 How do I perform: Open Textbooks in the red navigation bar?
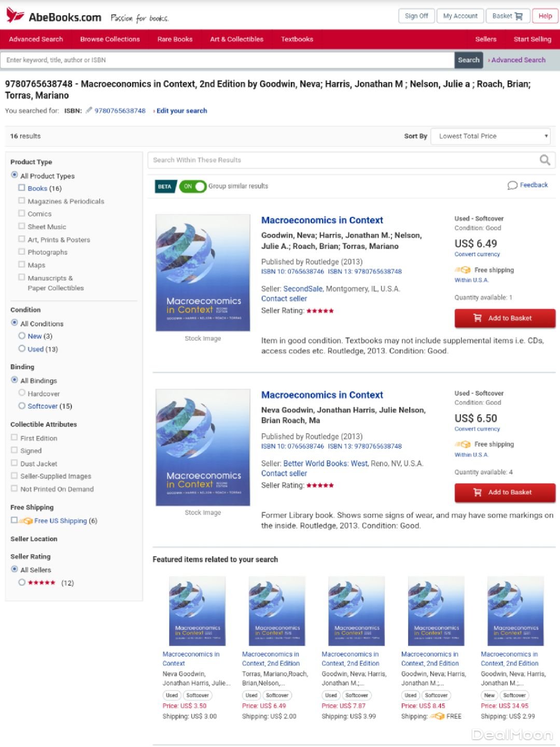[297, 39]
